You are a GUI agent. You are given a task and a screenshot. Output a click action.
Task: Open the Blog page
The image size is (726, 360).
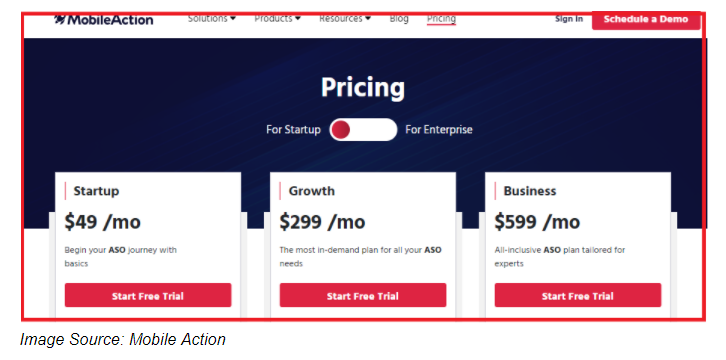point(399,19)
